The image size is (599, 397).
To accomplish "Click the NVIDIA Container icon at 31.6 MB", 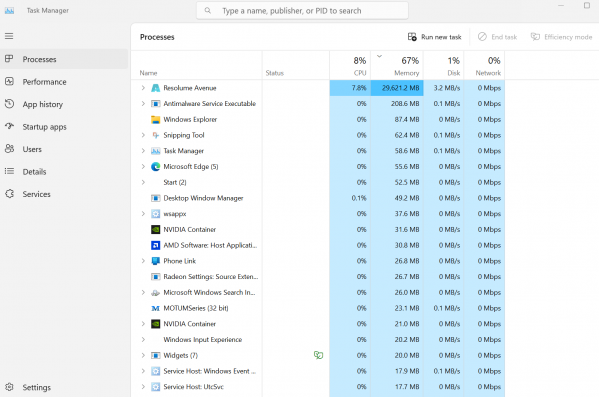I will tap(155, 229).
